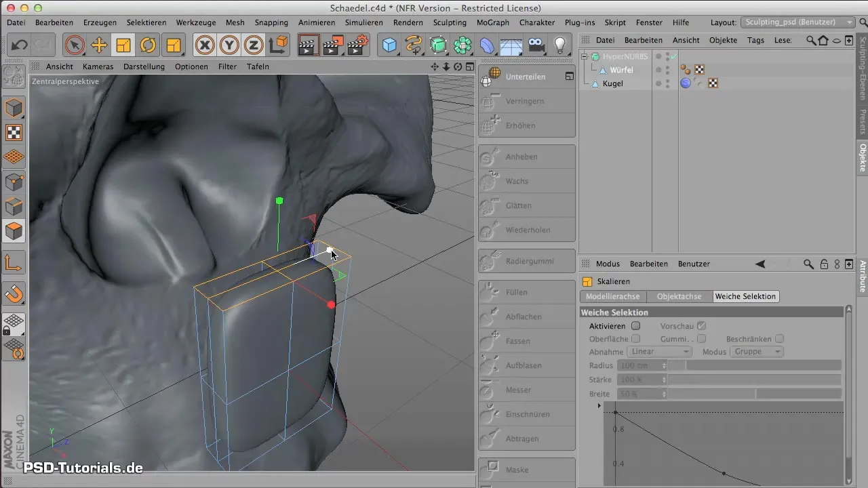Lock the attribute manager padlock icon
Screen dimensions: 868x488
click(824, 264)
